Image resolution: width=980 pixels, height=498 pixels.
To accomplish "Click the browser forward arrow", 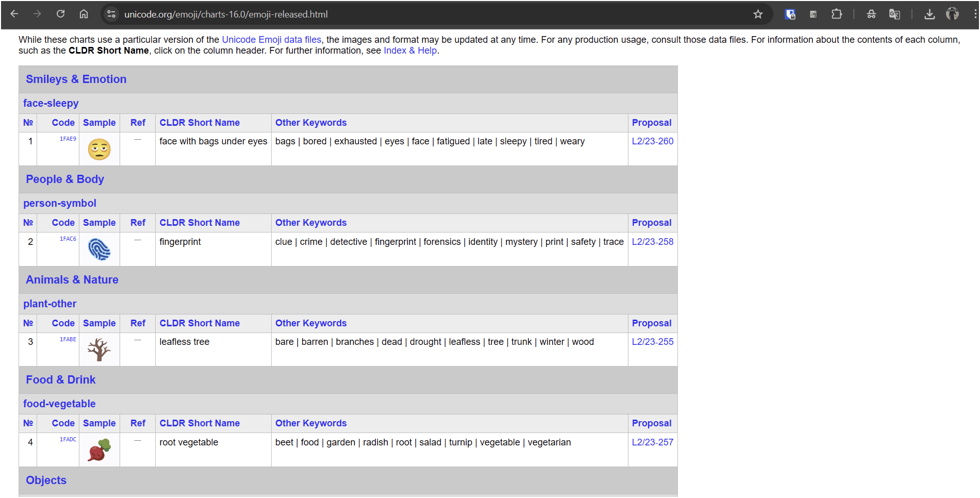I will point(37,14).
